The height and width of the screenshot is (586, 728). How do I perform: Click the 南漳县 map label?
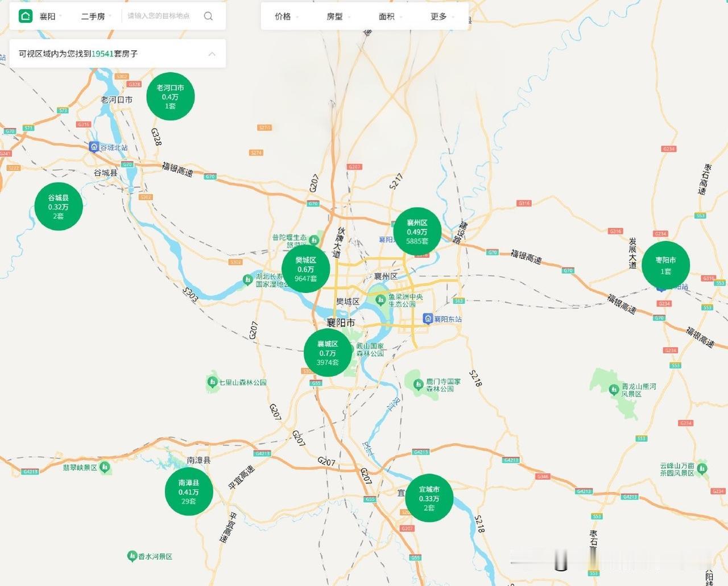tap(198, 460)
